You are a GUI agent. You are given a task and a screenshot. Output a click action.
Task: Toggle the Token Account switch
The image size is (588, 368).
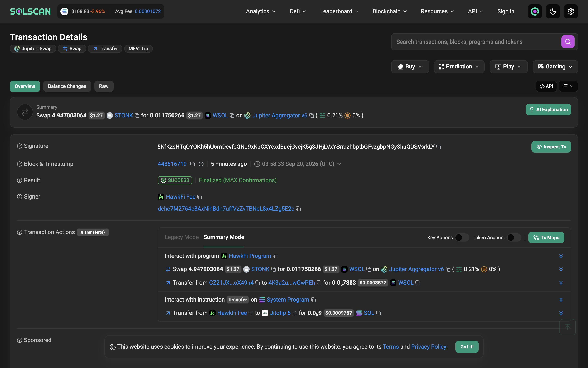pyautogui.click(x=514, y=238)
